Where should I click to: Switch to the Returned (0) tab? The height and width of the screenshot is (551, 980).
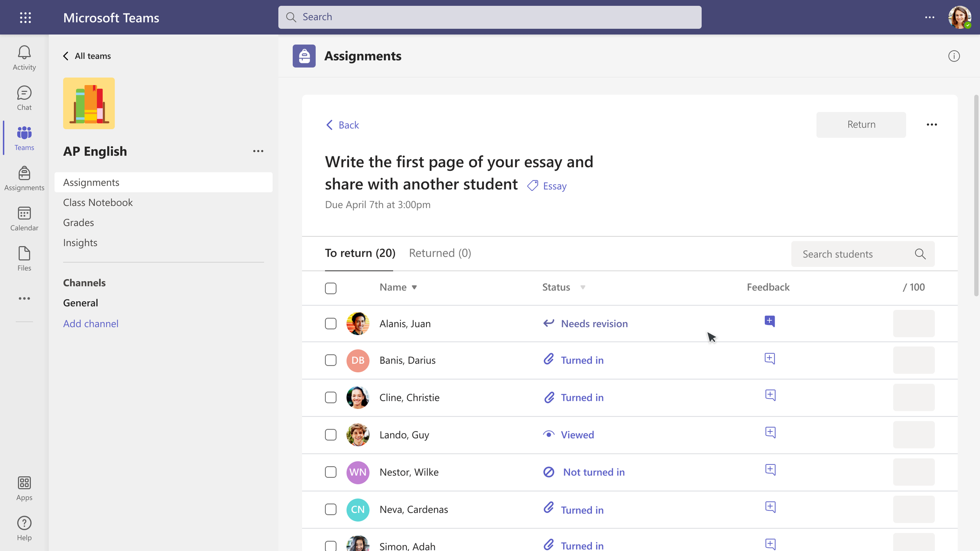coord(440,253)
